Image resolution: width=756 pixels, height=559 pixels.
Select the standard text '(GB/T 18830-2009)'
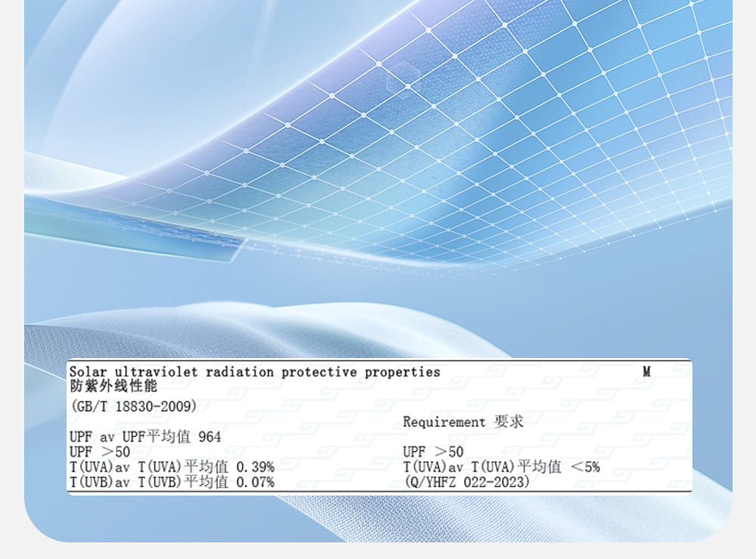coord(134,406)
